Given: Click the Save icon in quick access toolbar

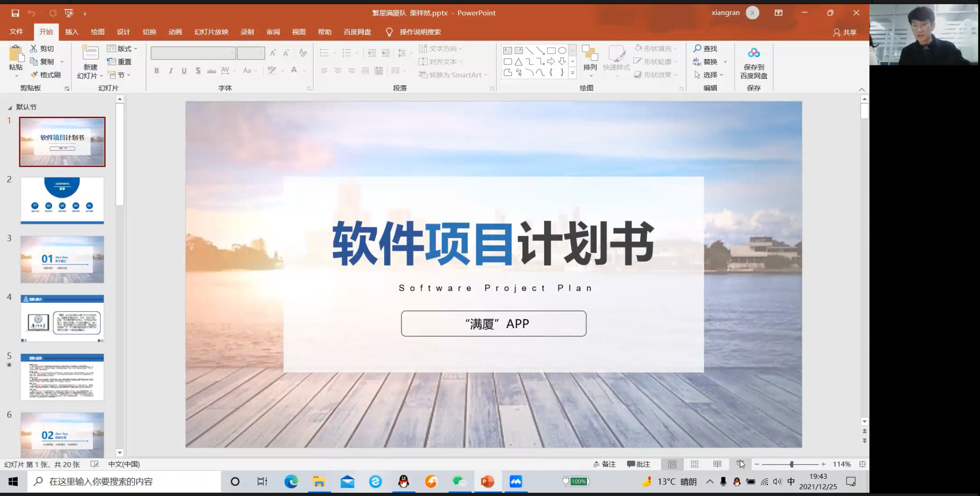Looking at the screenshot, I should click(15, 13).
